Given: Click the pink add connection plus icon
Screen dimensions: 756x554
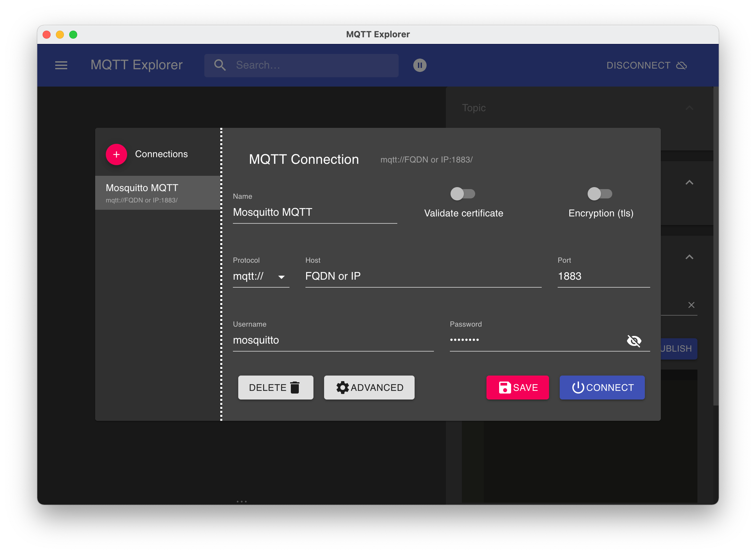Looking at the screenshot, I should pyautogui.click(x=116, y=154).
